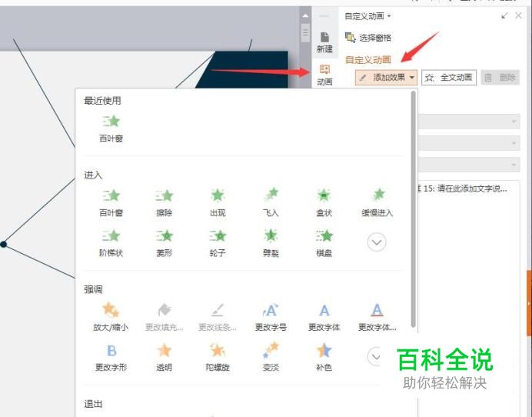Open the third greyed-out property dropdown
Screen dimensions: 532x417
[x=468, y=165]
